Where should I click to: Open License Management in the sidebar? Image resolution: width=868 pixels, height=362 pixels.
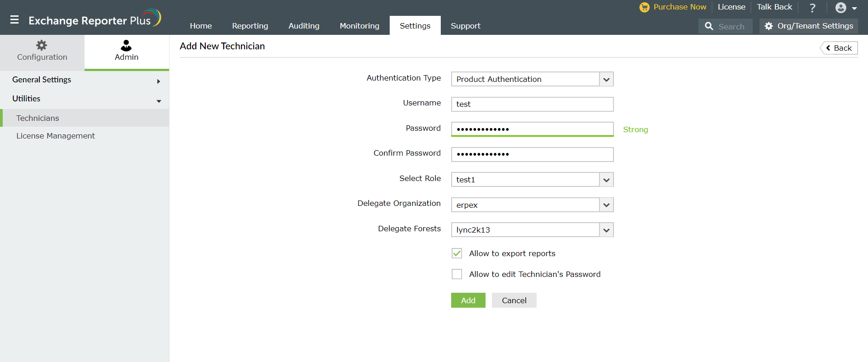click(56, 136)
